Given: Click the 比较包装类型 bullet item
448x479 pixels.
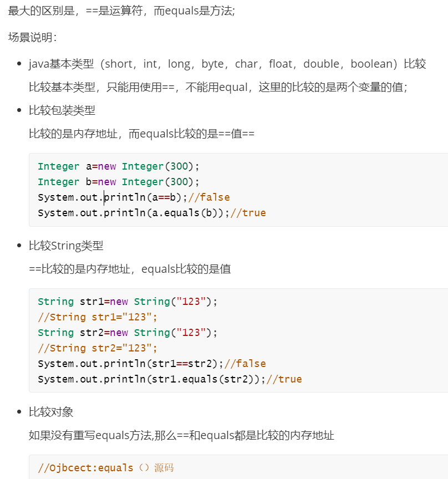Looking at the screenshot, I should (x=62, y=110).
